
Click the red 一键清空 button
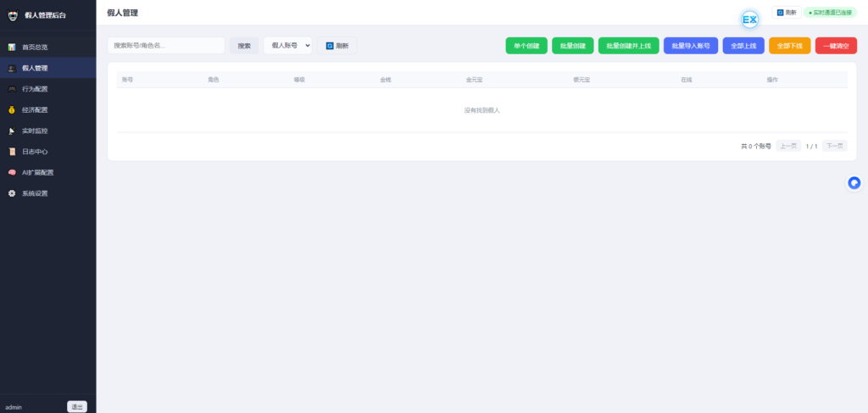[836, 46]
